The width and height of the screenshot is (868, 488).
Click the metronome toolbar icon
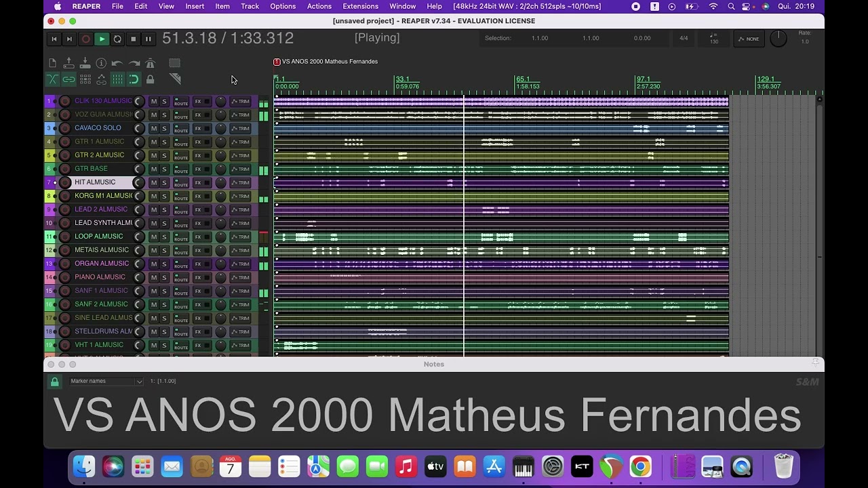(150, 63)
